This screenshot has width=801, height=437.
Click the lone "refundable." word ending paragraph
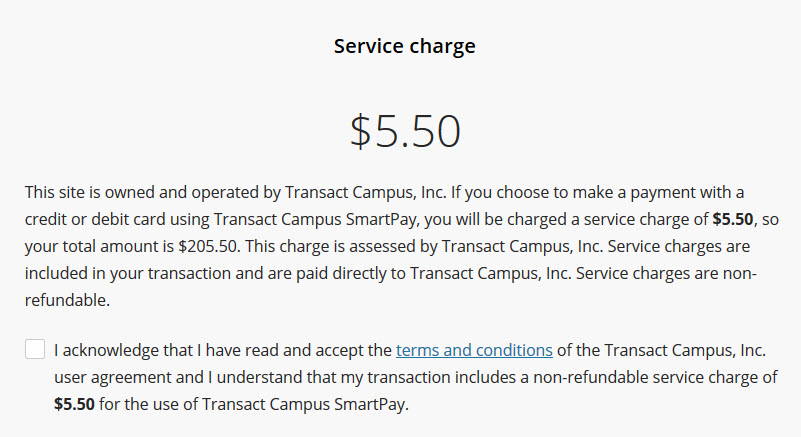click(67, 300)
